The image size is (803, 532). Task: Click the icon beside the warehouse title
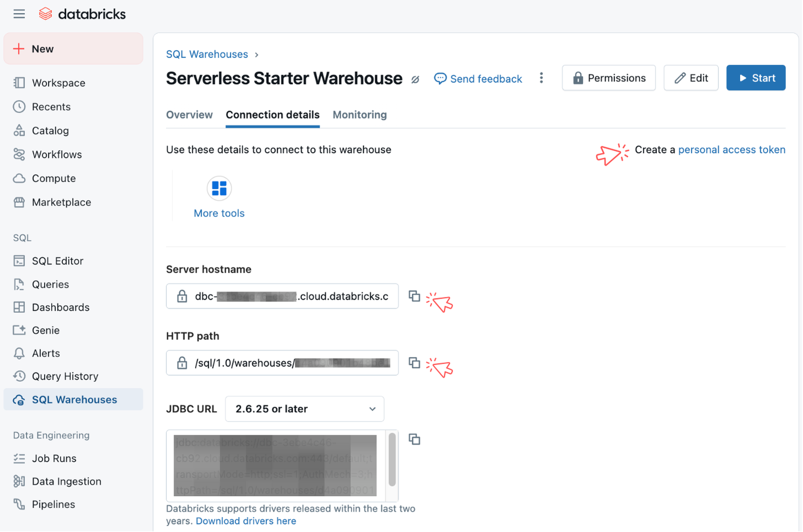coord(415,79)
